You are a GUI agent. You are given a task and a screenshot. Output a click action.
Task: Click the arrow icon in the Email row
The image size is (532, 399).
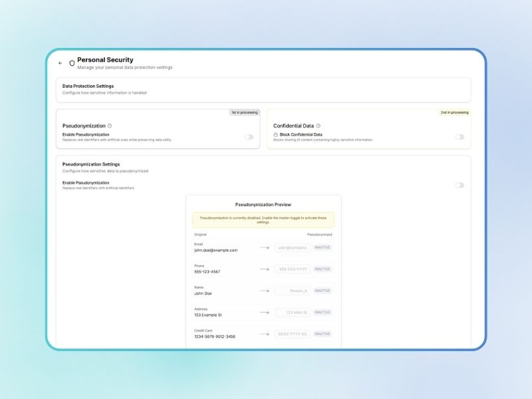click(264, 247)
